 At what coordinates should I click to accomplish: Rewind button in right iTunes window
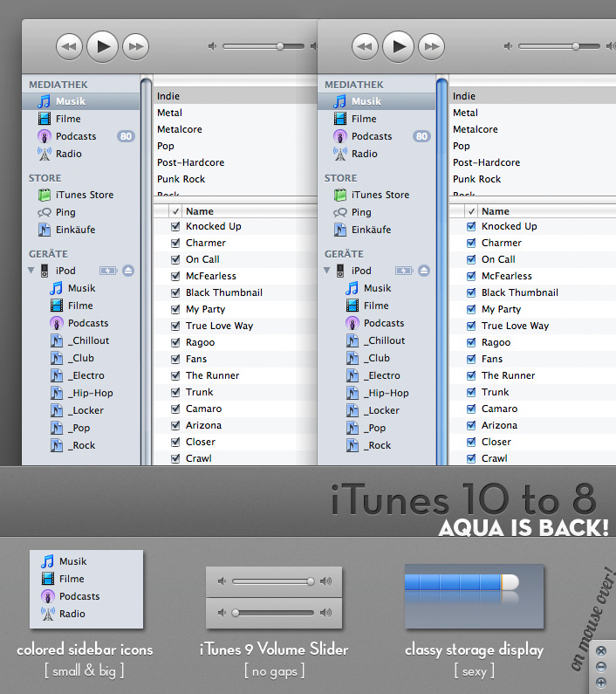click(365, 46)
